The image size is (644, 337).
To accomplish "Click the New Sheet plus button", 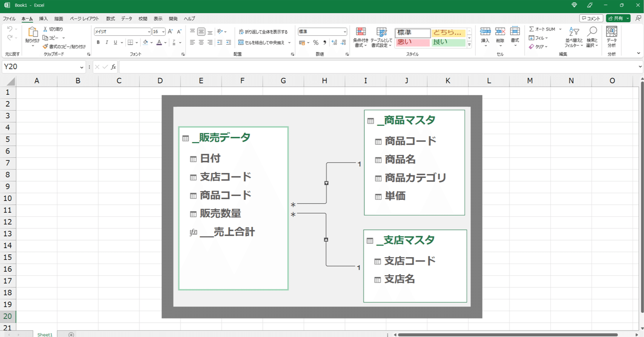I will pos(71,334).
